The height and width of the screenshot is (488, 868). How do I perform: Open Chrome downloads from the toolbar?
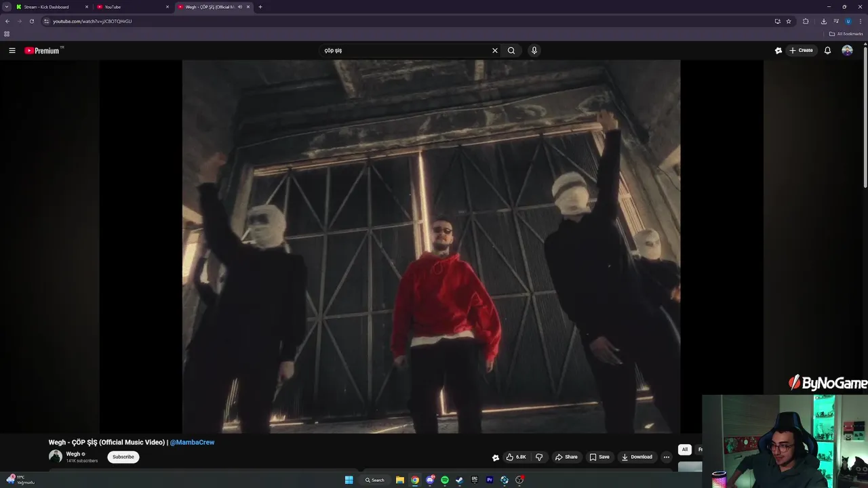(x=824, y=21)
